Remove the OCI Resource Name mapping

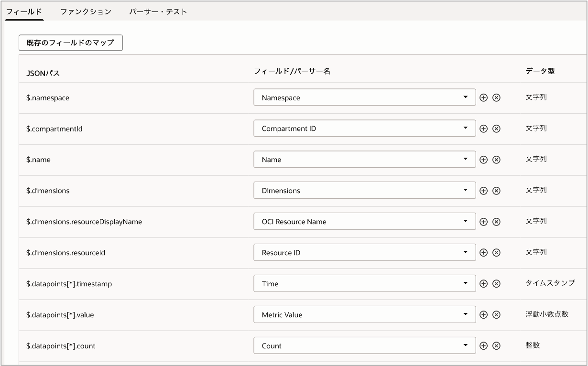(x=496, y=222)
